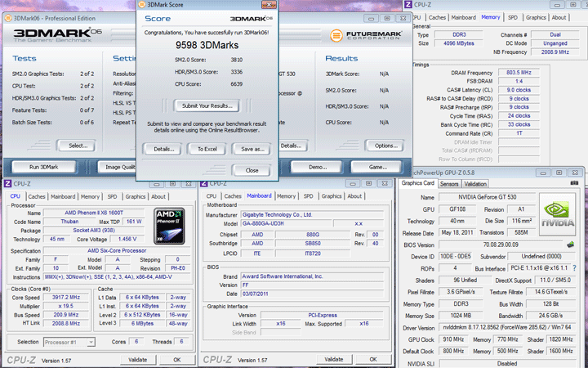Open Graphics tab in CPU-Z timings window
Screen dimensions: 588x368
536,17
